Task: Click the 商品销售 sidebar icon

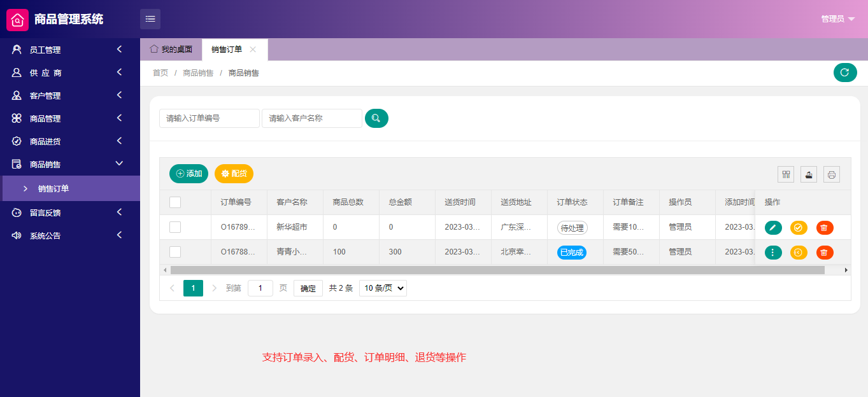Action: coord(17,164)
